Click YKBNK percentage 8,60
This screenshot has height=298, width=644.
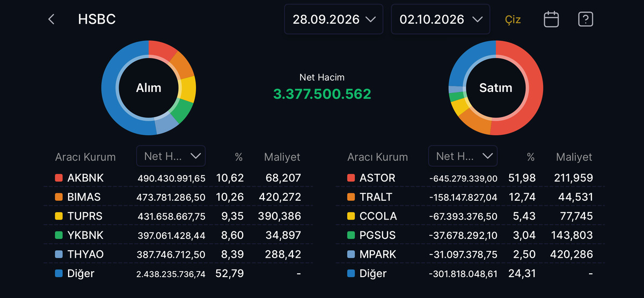click(232, 235)
